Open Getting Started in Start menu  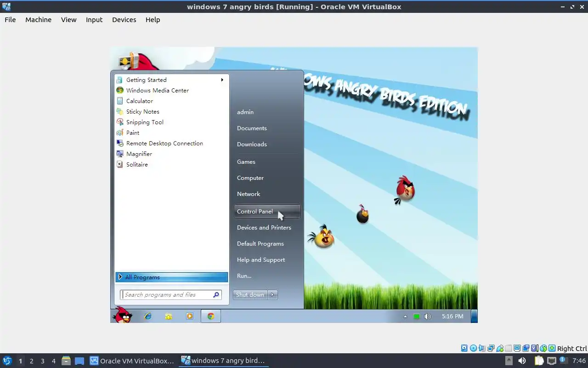[171, 80]
